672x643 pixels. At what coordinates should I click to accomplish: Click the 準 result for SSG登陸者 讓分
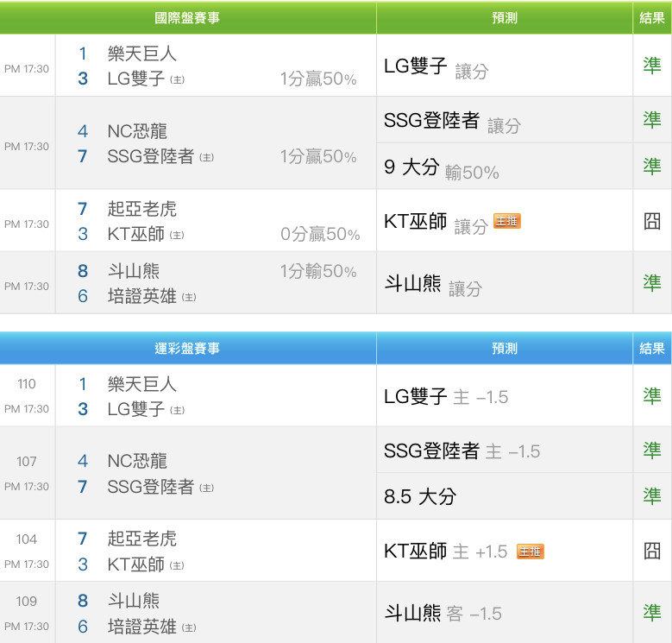click(x=652, y=120)
